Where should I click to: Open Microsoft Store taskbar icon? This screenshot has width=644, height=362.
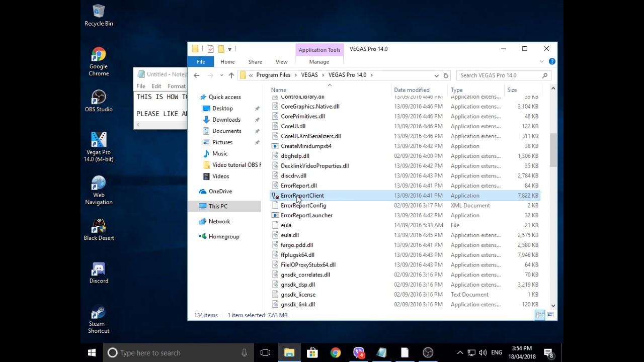312,353
